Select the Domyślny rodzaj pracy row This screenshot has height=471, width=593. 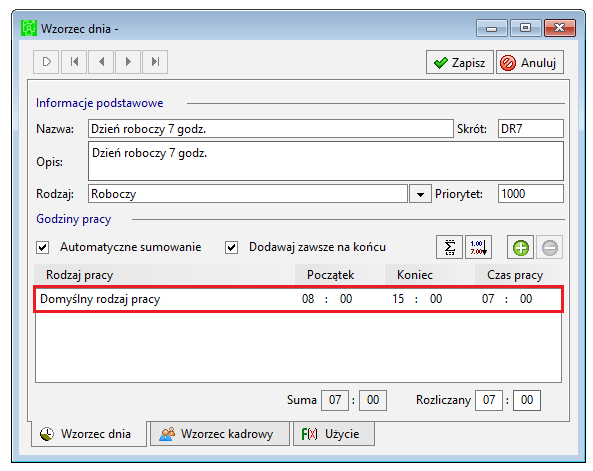coord(298,299)
